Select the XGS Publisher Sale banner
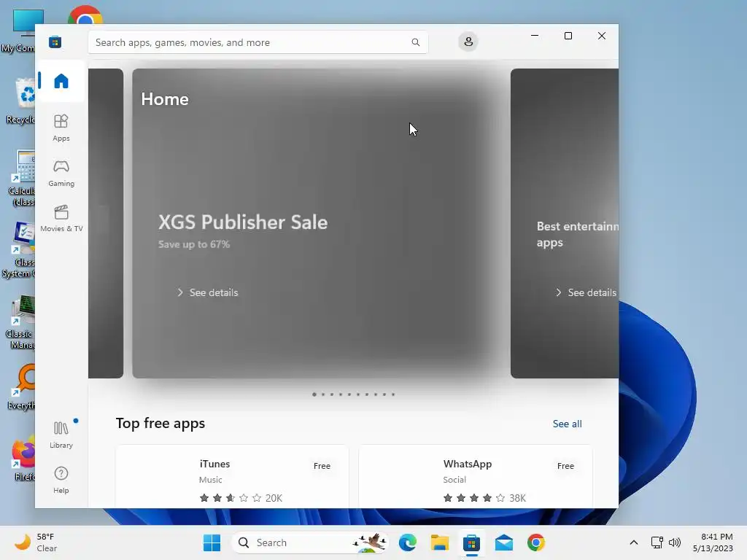This screenshot has height=560, width=747. click(x=317, y=223)
